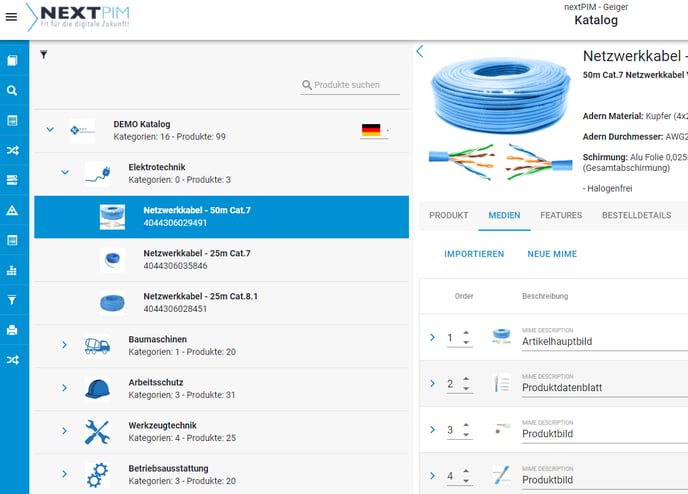Click the Baumaschinen concrete mixer truck icon
The width and height of the screenshot is (688, 494).
(97, 346)
